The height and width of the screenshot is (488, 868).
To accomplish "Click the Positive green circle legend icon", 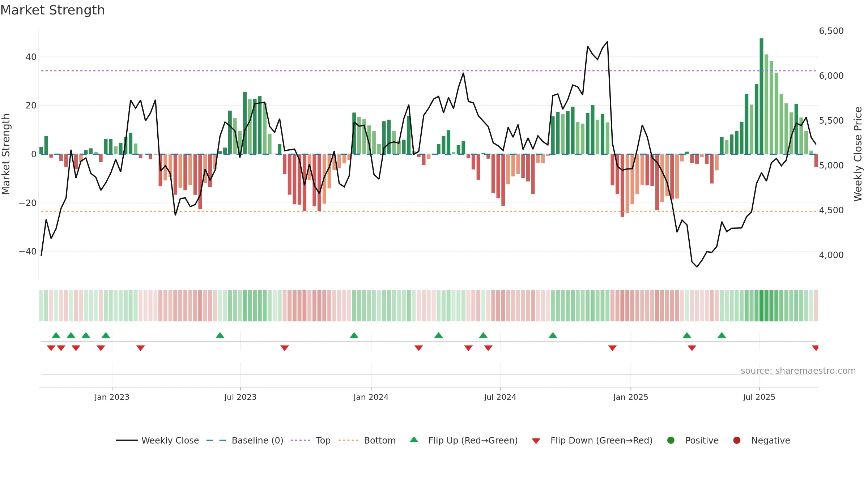I will [671, 440].
